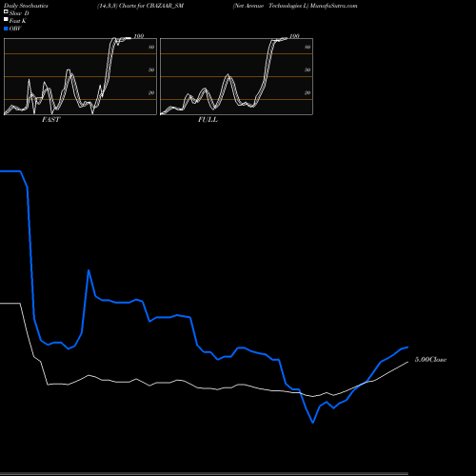Click the FULL stochastic chart panel
Screen dimensions: 476x476
pos(236,76)
